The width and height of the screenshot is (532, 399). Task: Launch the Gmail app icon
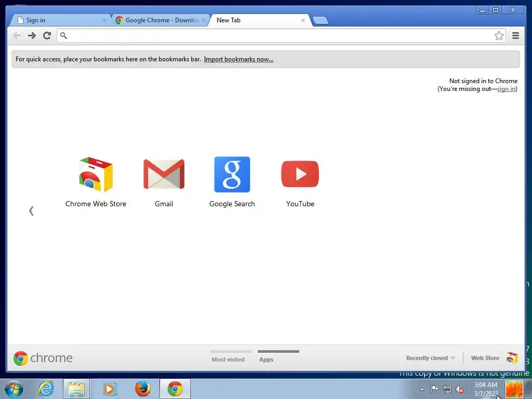pos(164,174)
